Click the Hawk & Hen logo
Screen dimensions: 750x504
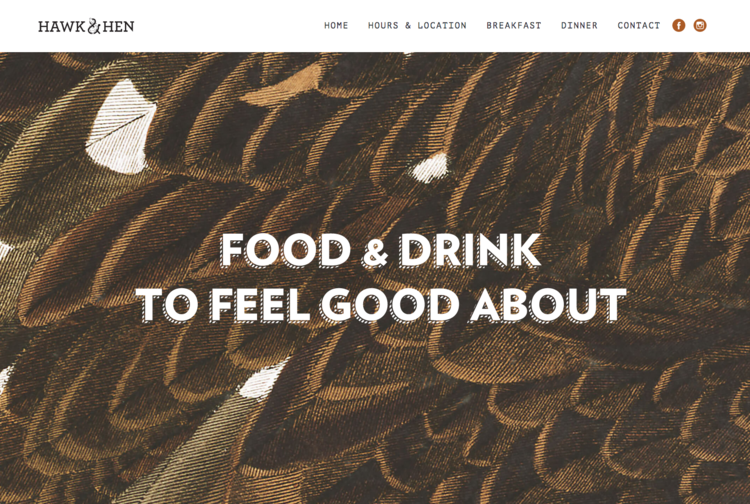click(86, 26)
